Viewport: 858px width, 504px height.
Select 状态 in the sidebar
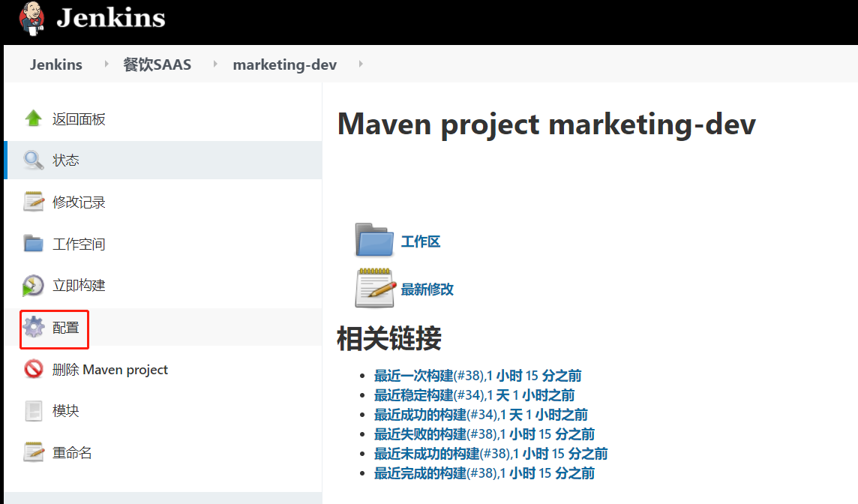(x=66, y=160)
